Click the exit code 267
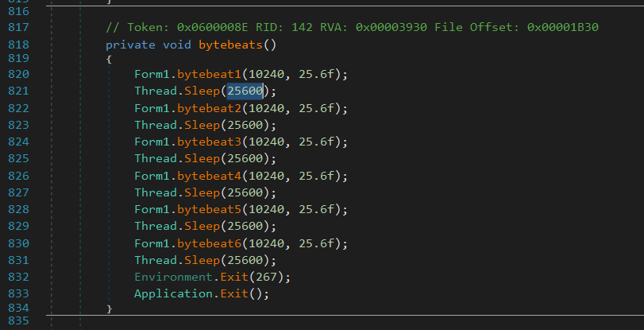The image size is (644, 330). coord(267,277)
